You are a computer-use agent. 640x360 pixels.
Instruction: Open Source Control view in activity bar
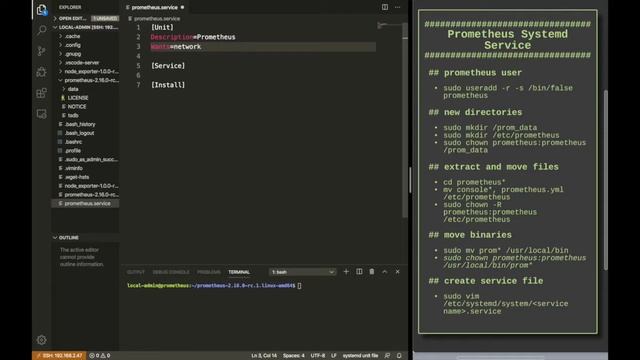point(42,51)
